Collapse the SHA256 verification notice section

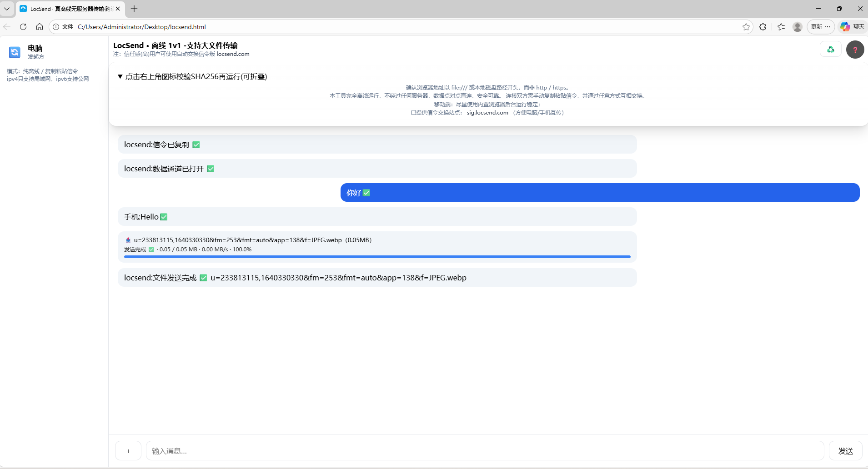[x=192, y=76]
